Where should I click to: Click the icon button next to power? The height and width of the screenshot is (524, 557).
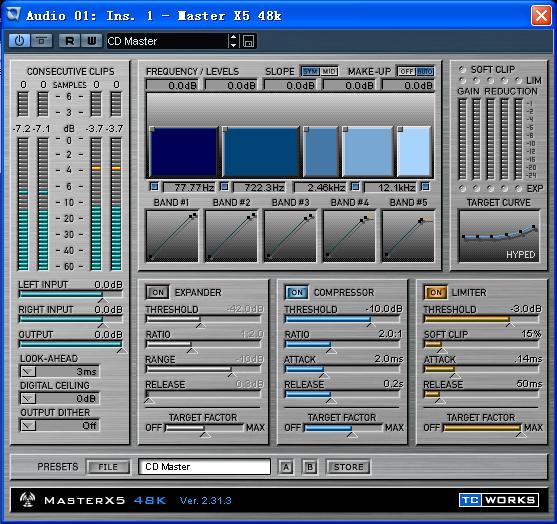coord(42,41)
